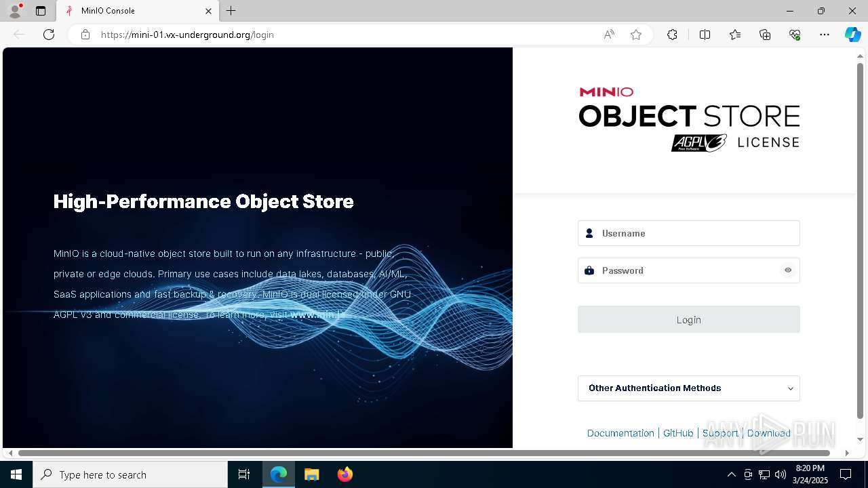Open File Explorer from the taskbar

(x=312, y=474)
